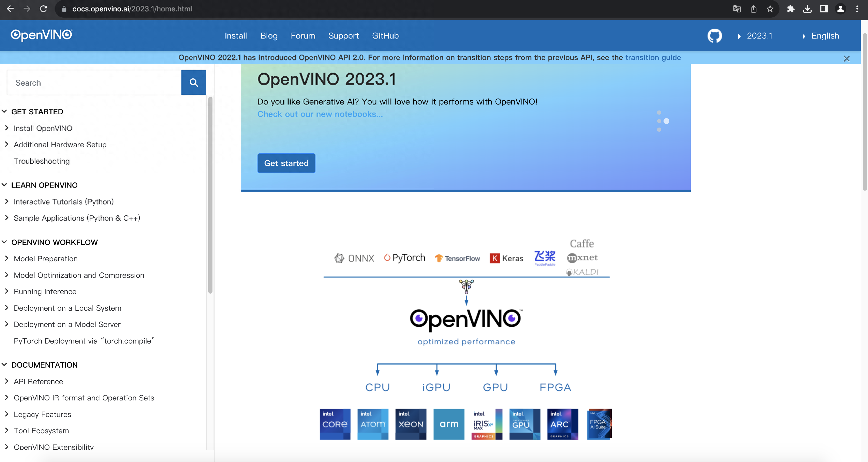Click the Intel Arc Graphics badge
This screenshot has width=868, height=462.
tap(563, 424)
